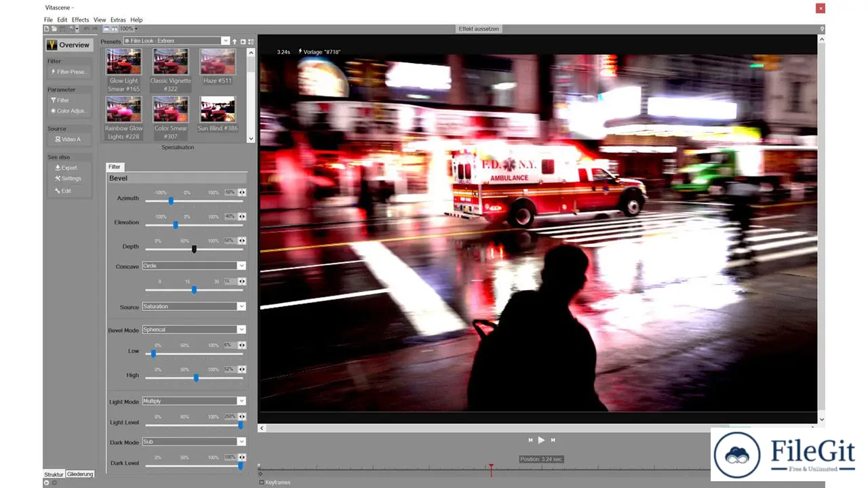868x488 pixels.
Task: Jump to next frame/end button
Action: 553,440
